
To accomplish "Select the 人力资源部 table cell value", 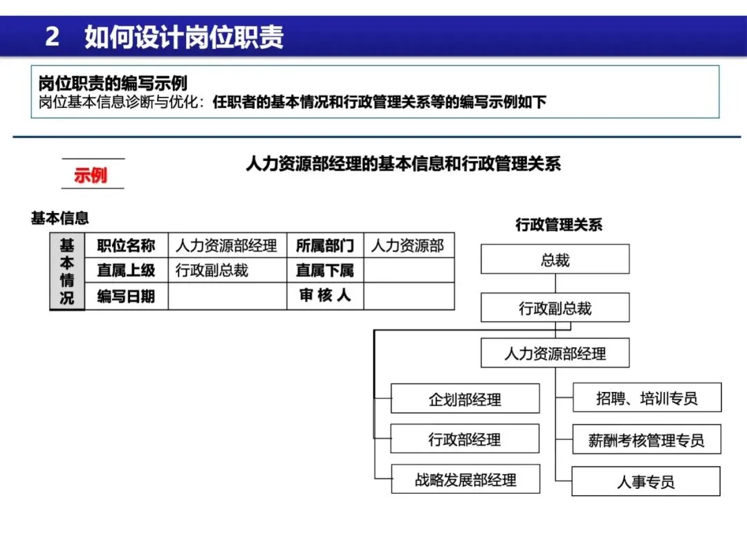I will tap(409, 245).
